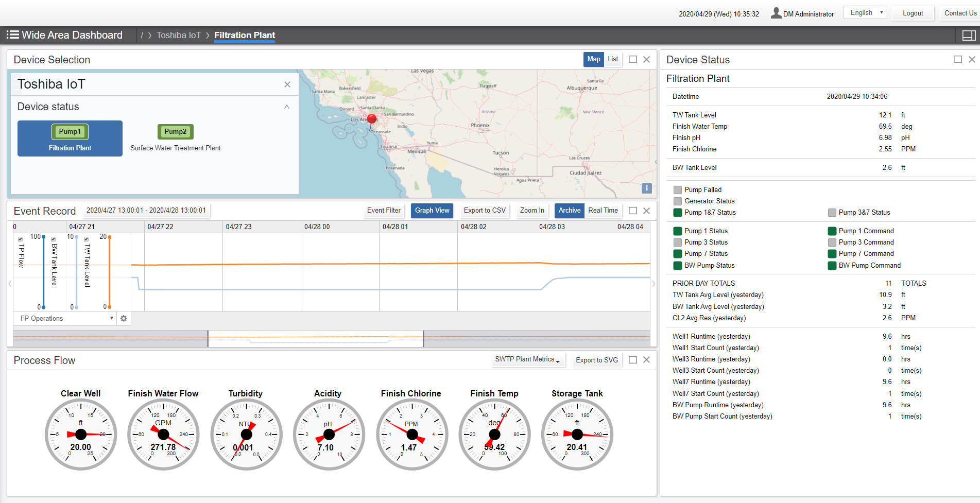Switch Device Selection to List view
Viewport: 980px width, 503px height.
(x=612, y=59)
